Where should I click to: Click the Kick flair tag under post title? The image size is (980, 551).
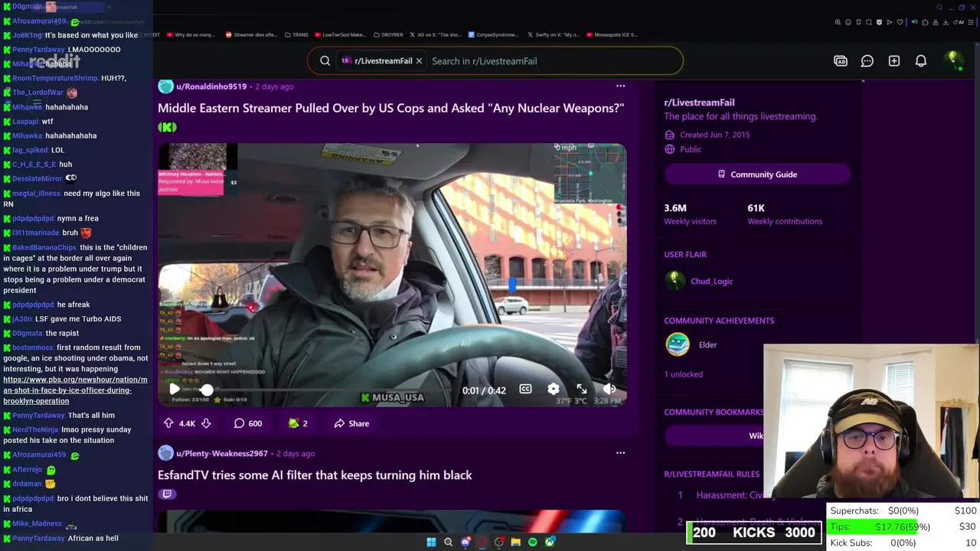click(x=167, y=127)
